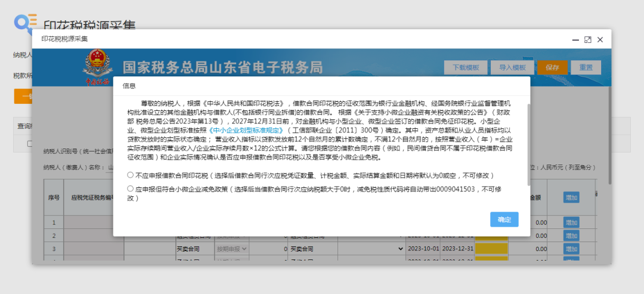Image resolution: width=644 pixels, height=294 pixels.
Task: Click the start date 2023-10-01 in row 3
Action: pos(423,249)
